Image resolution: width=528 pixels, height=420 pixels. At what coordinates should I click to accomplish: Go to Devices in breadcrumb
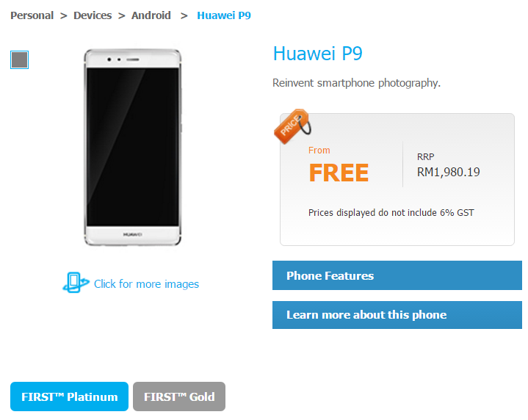coord(93,15)
